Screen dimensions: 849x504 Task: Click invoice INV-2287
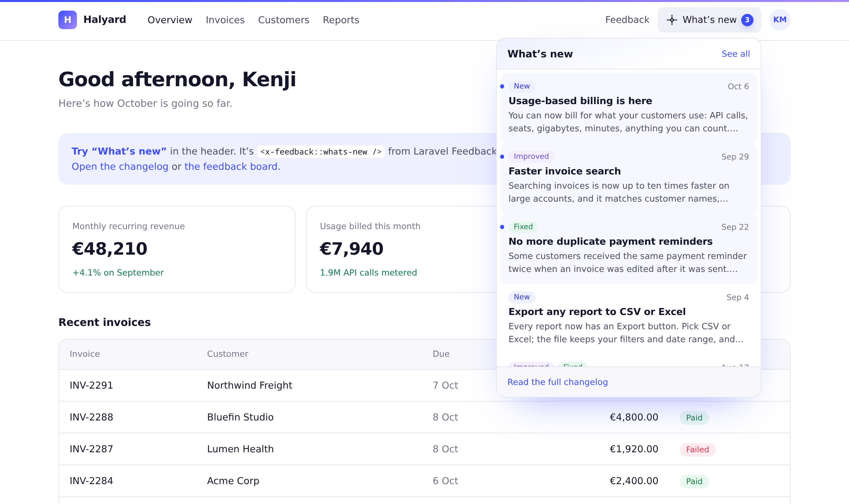[91, 449]
